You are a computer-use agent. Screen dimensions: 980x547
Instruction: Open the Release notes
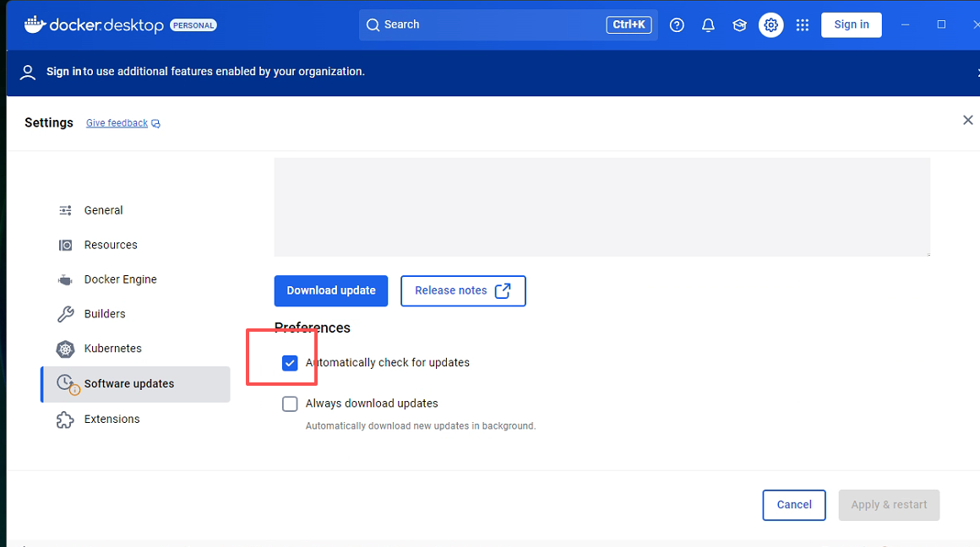[x=462, y=291]
